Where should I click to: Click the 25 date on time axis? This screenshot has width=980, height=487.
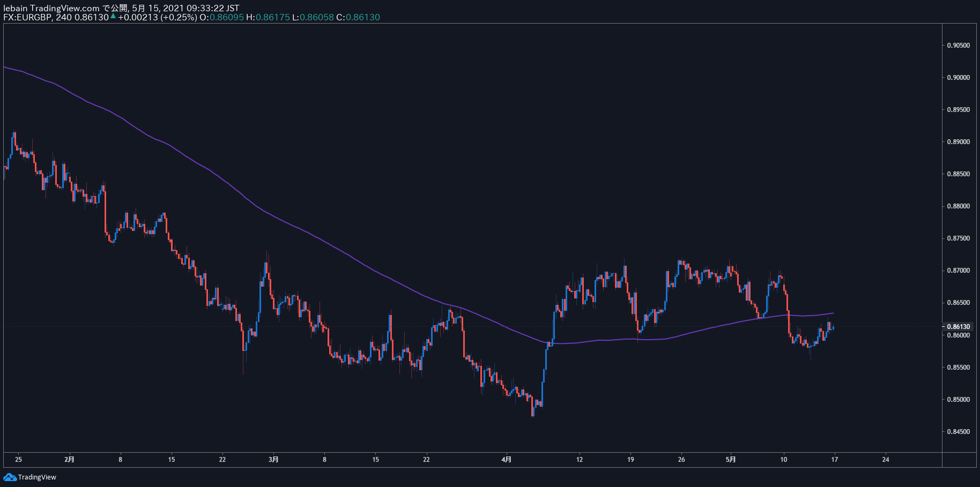pos(18,459)
